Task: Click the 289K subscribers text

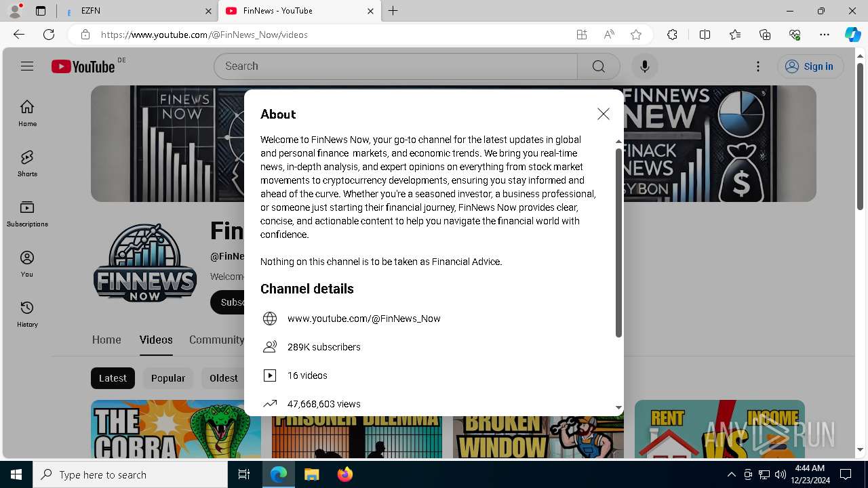Action: (x=324, y=347)
